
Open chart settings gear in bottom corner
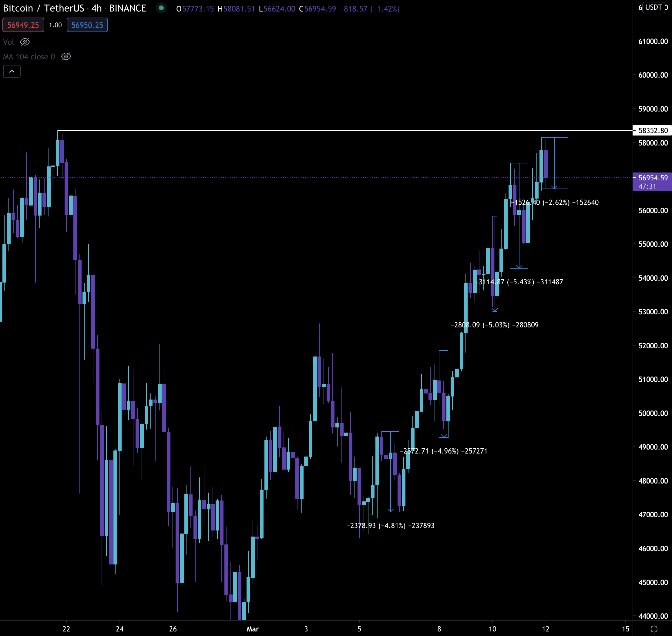pyautogui.click(x=654, y=629)
